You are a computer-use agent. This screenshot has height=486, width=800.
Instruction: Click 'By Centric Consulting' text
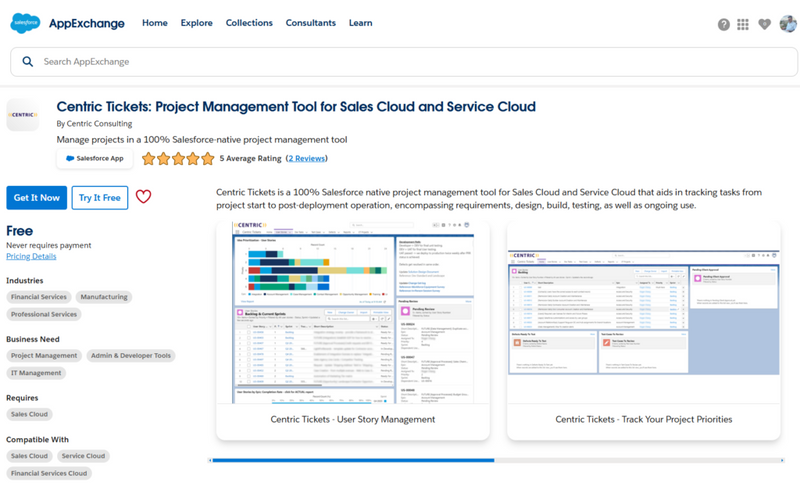pos(94,123)
